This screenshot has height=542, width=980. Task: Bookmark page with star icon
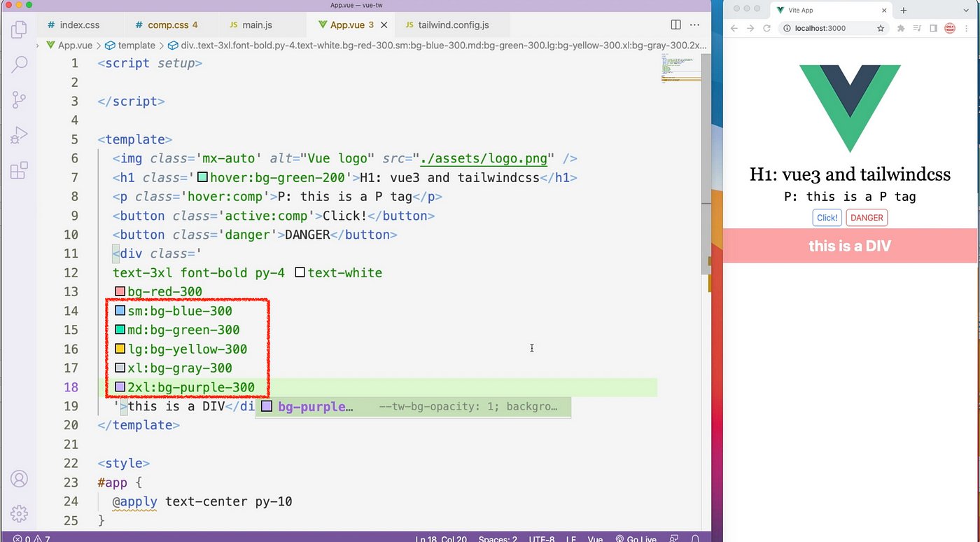click(x=881, y=28)
